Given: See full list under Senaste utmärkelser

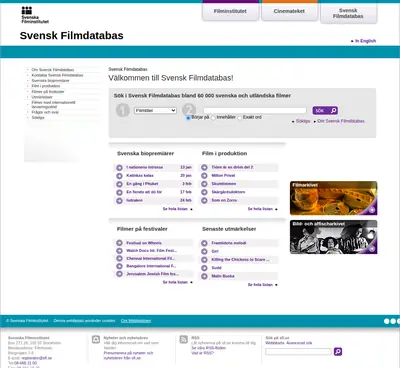Looking at the screenshot, I should coord(260,285).
